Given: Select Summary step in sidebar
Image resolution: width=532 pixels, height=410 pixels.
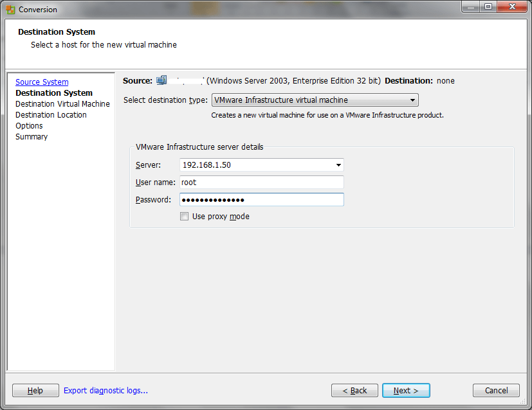Looking at the screenshot, I should [x=32, y=136].
